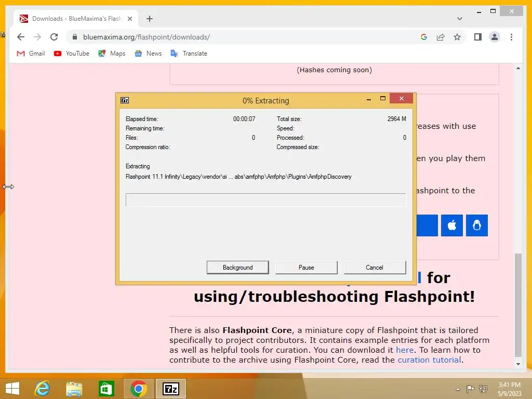Viewport: 532px width, 399px height.
Task: Click the network tray icon
Action: tap(483, 389)
